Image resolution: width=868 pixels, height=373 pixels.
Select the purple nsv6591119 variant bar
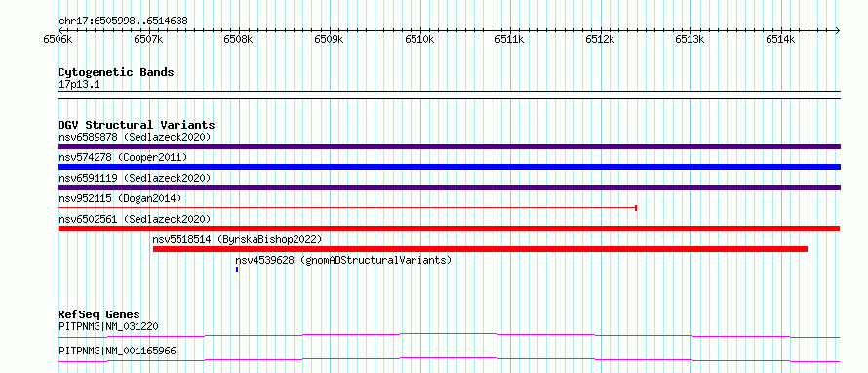coord(449,187)
